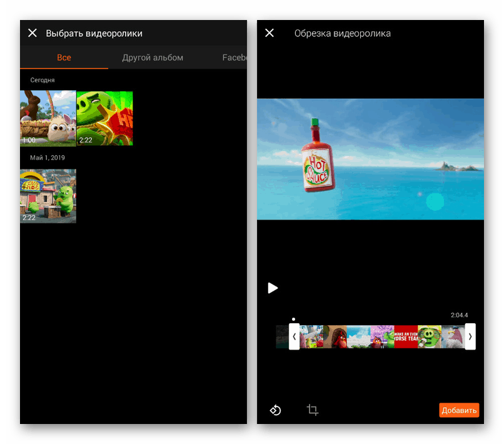504x444 pixels.
Task: Switch to the Все tab
Action: pos(64,58)
